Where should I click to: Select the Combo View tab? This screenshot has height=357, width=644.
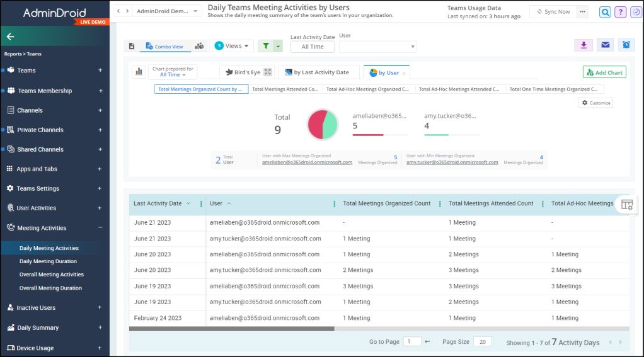pyautogui.click(x=164, y=47)
